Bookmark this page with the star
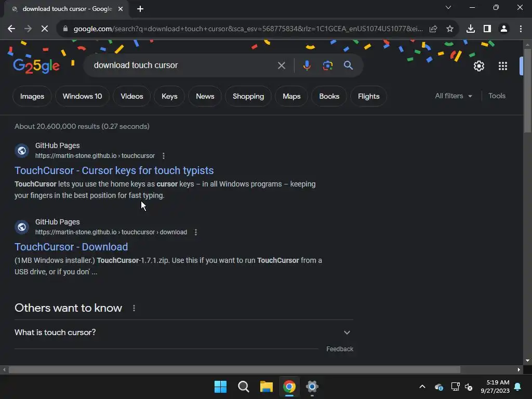The width and height of the screenshot is (532, 399). (x=450, y=29)
